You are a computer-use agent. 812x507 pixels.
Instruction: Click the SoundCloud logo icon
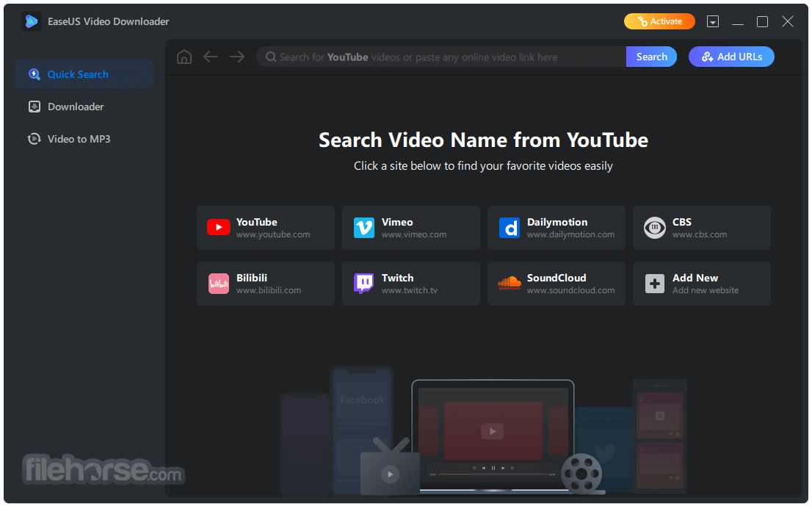click(510, 283)
